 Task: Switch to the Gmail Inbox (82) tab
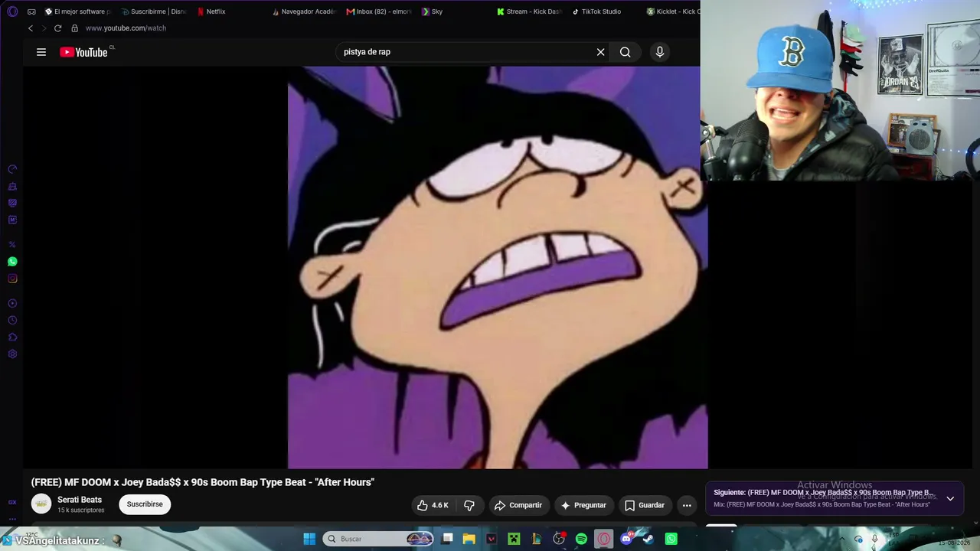(380, 11)
